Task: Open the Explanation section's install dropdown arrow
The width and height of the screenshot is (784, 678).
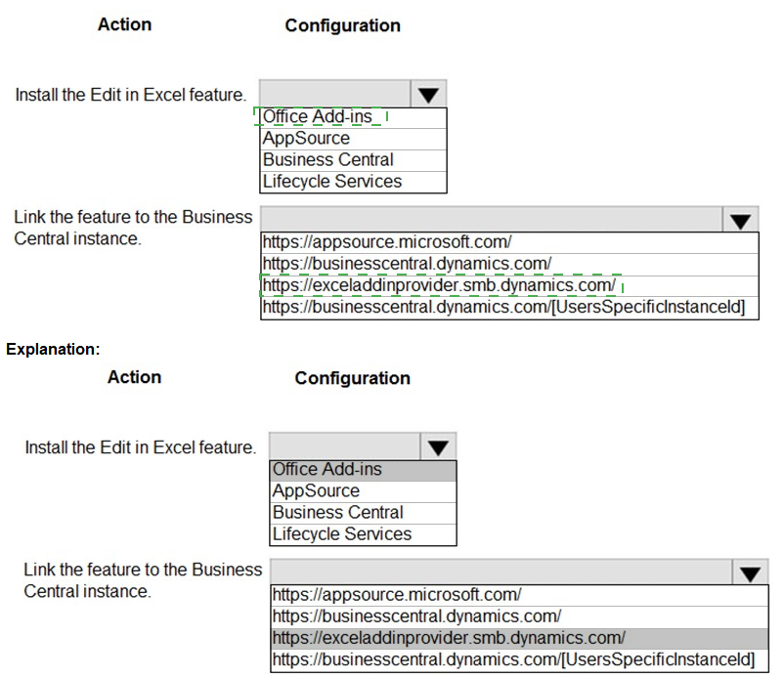Action: point(437,447)
